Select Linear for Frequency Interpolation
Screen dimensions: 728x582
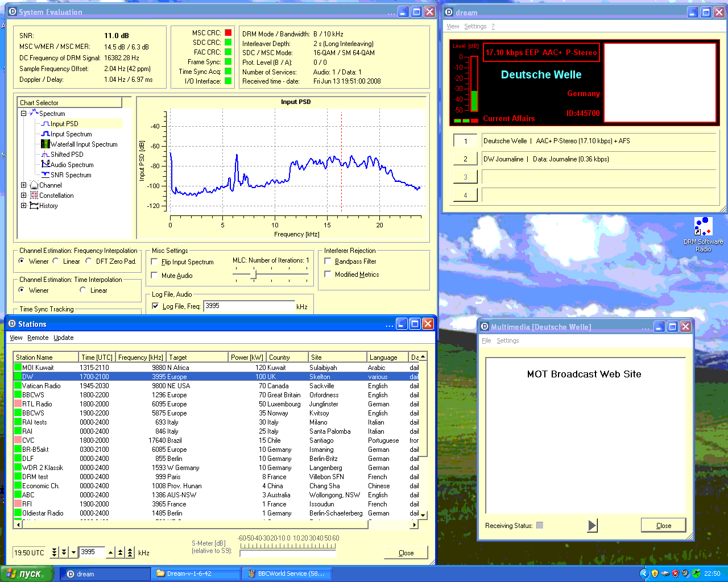pos(56,261)
